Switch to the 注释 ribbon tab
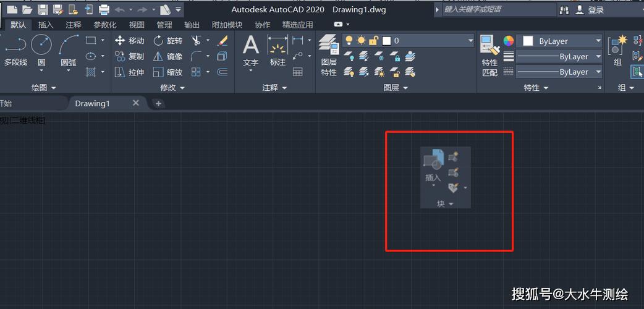Image resolution: width=644 pixels, height=309 pixels. [74, 25]
